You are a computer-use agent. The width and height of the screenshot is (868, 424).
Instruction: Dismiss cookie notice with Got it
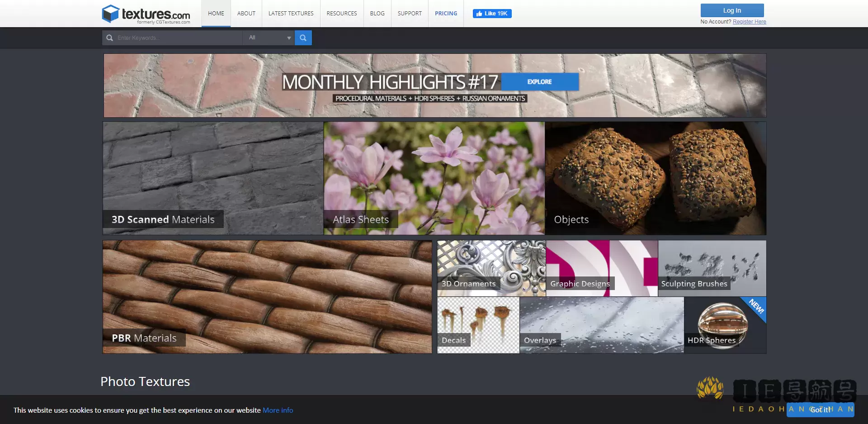coord(820,410)
